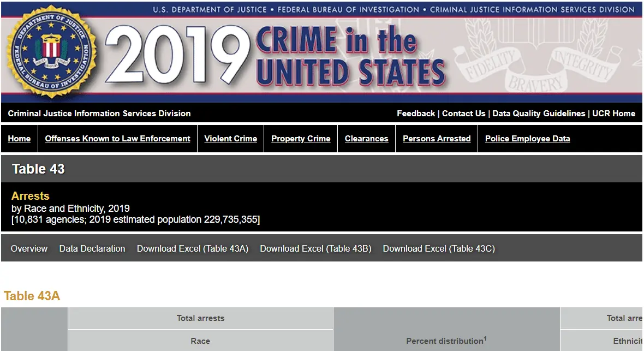Image resolution: width=644 pixels, height=351 pixels.
Task: Click the Feedback link
Action: pos(415,114)
